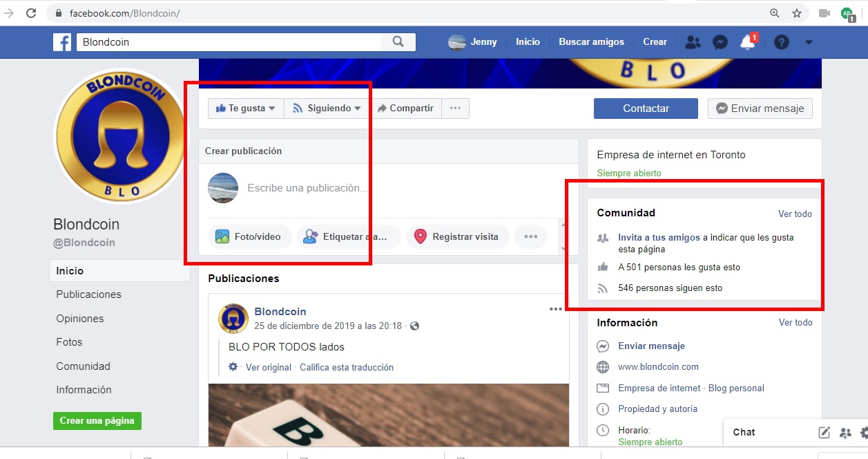Click Califica esta traducción link

coord(347,367)
